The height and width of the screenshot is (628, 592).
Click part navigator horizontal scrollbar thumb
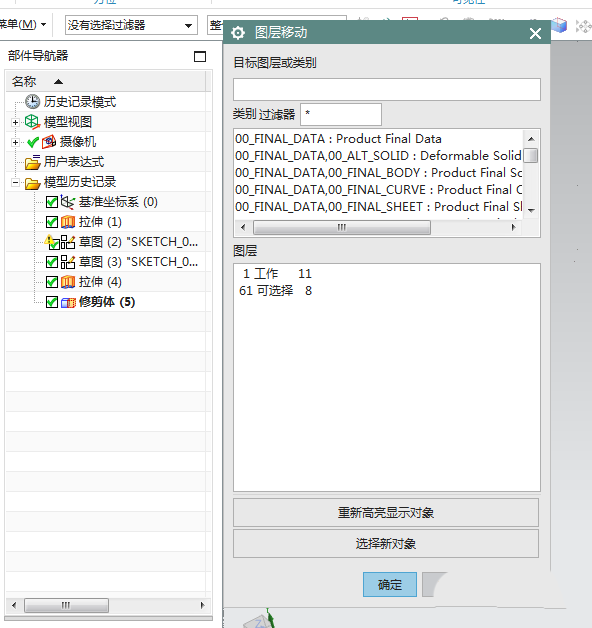tap(66, 605)
